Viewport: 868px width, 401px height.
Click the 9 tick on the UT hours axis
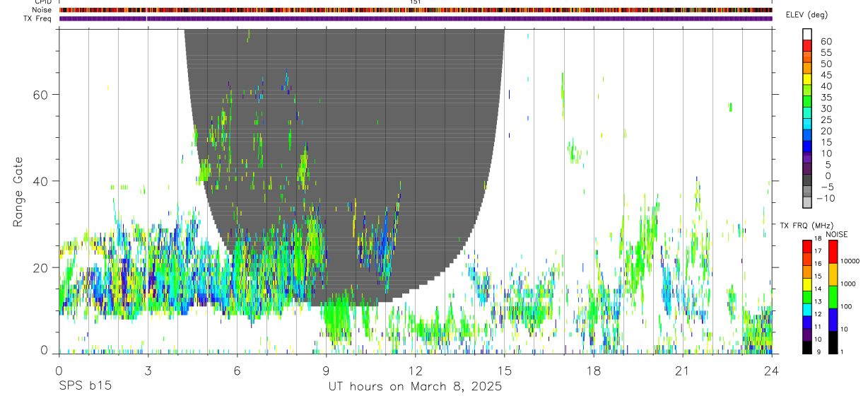pyautogui.click(x=326, y=371)
